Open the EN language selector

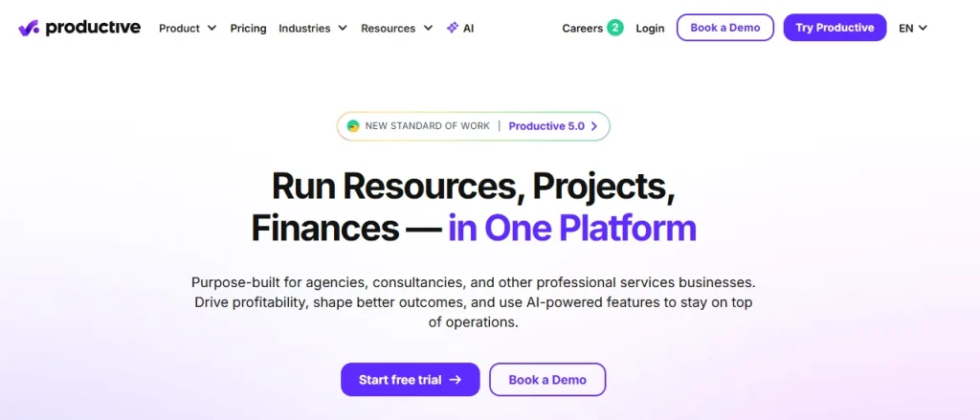pos(913,28)
